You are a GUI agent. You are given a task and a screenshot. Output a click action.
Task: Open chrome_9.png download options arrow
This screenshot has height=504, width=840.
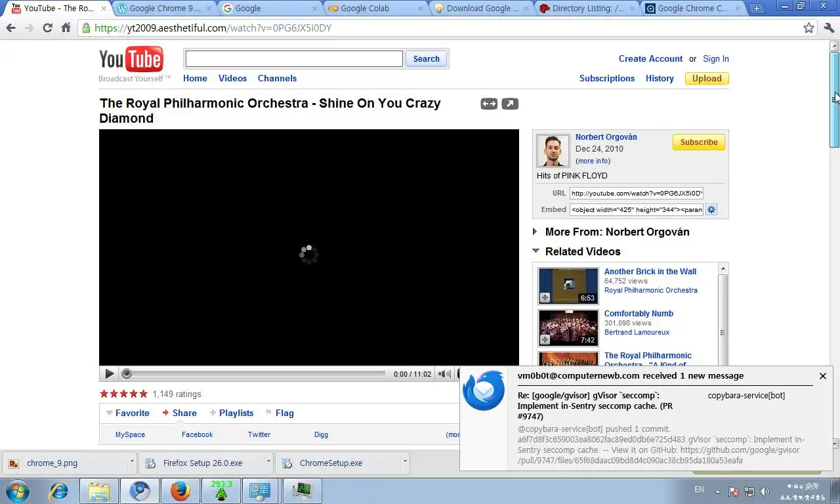tap(132, 462)
